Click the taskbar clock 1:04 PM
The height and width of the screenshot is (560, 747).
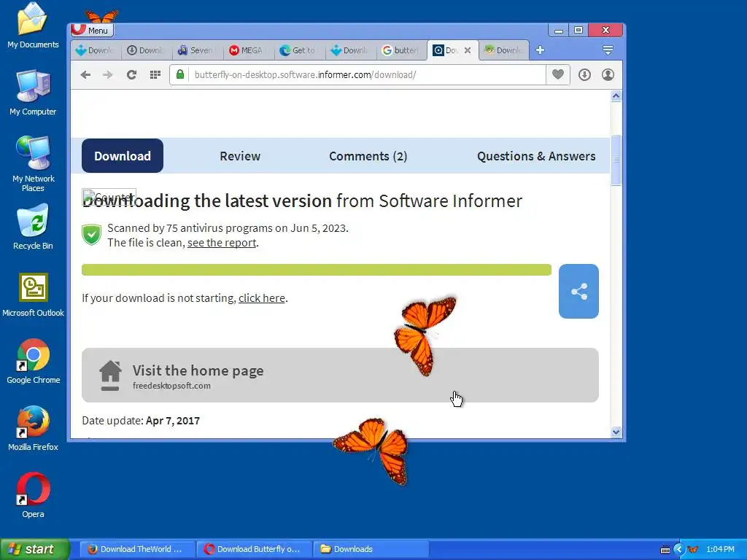(720, 550)
